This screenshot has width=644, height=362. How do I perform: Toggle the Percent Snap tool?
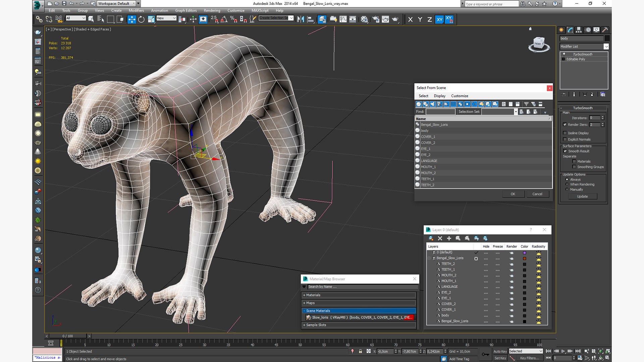[233, 19]
